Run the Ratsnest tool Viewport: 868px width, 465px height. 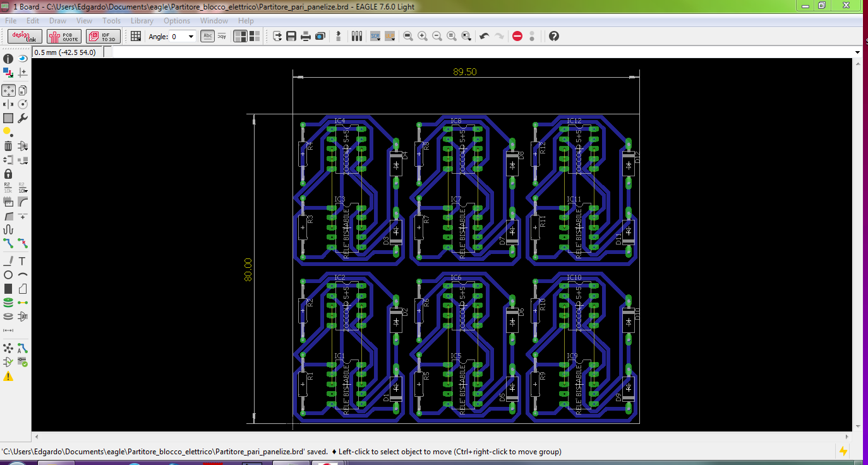pyautogui.click(x=8, y=348)
